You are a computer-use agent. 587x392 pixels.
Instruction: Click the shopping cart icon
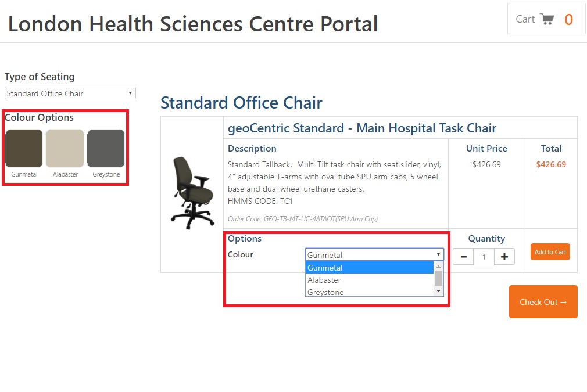pyautogui.click(x=547, y=19)
